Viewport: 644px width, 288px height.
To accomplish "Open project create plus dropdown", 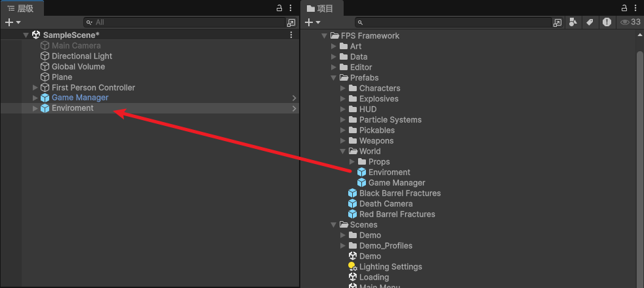I will pyautogui.click(x=313, y=22).
